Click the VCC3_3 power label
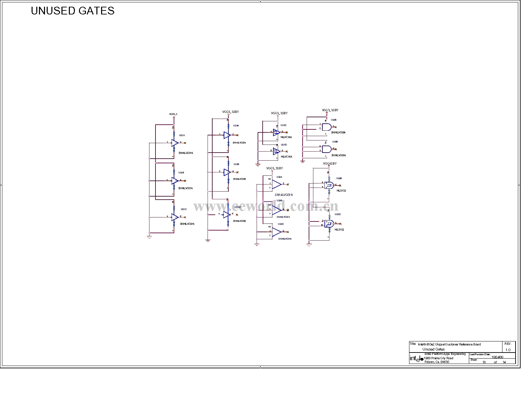This screenshot has height=411, width=532. click(x=173, y=114)
